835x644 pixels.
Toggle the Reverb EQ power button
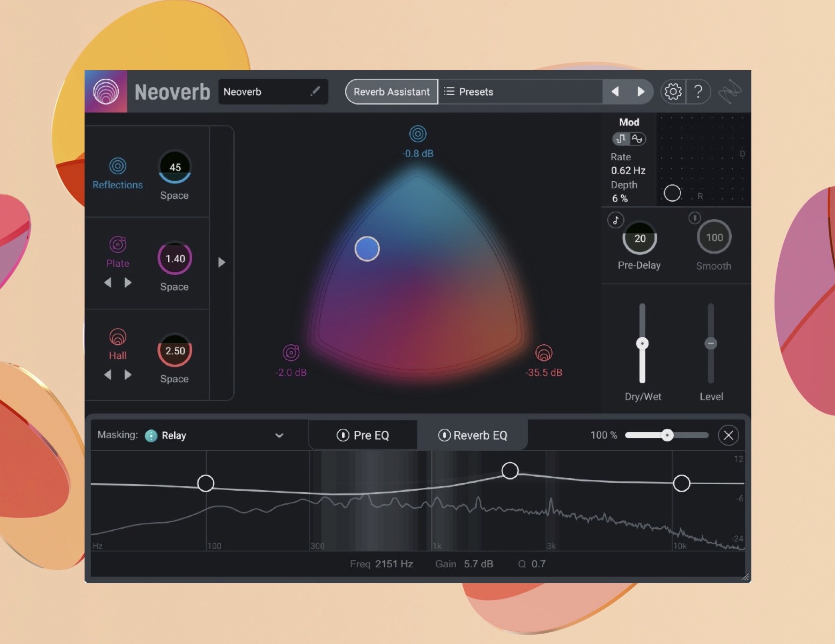pyautogui.click(x=444, y=435)
